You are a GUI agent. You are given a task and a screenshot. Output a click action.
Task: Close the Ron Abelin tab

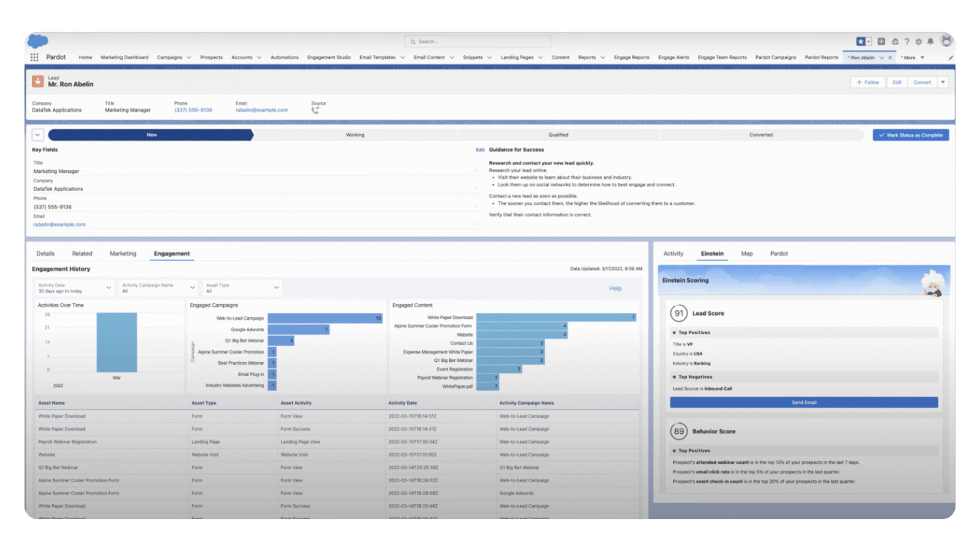click(890, 58)
